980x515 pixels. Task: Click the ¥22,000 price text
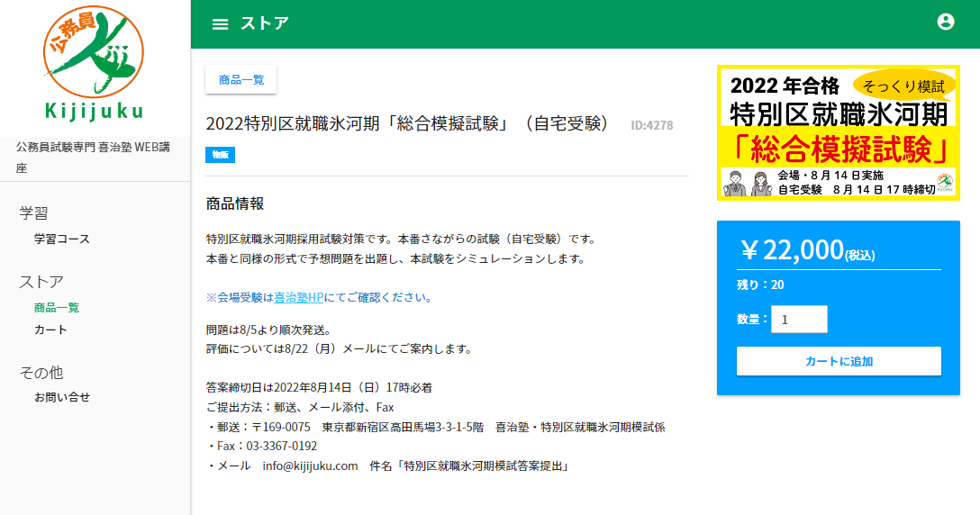pos(792,251)
